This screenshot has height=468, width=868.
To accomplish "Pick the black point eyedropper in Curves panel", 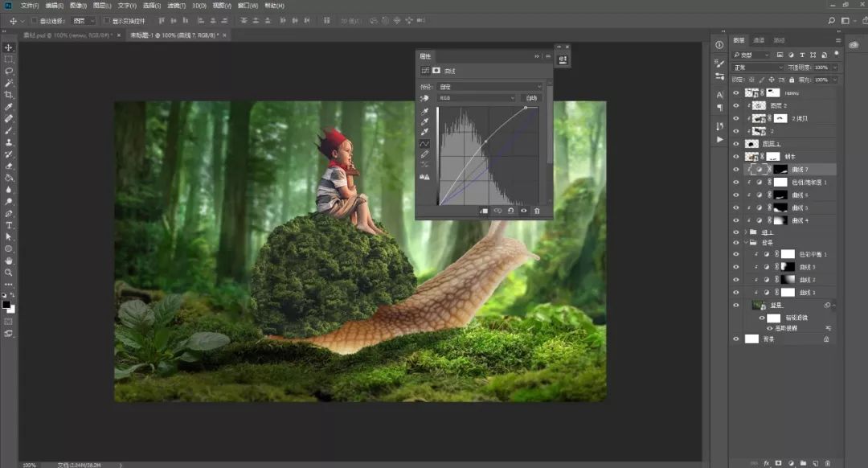I will (x=424, y=111).
